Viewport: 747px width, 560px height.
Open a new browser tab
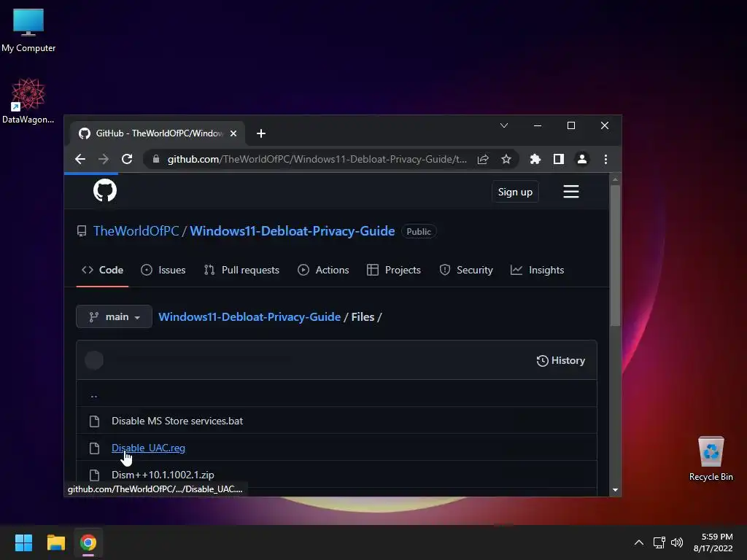coord(261,133)
